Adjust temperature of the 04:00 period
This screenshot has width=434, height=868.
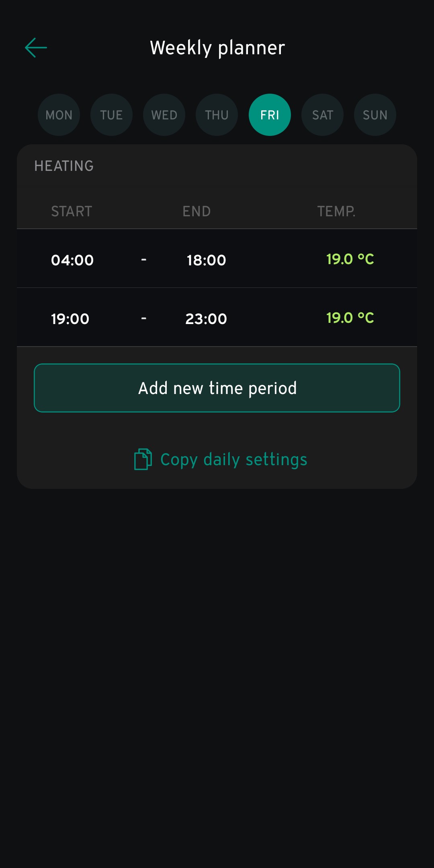(350, 259)
